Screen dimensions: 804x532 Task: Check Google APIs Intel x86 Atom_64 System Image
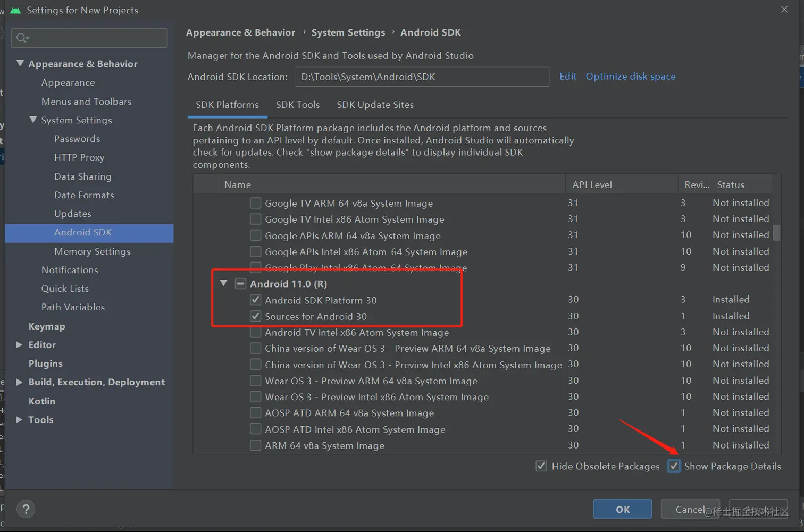[256, 251]
